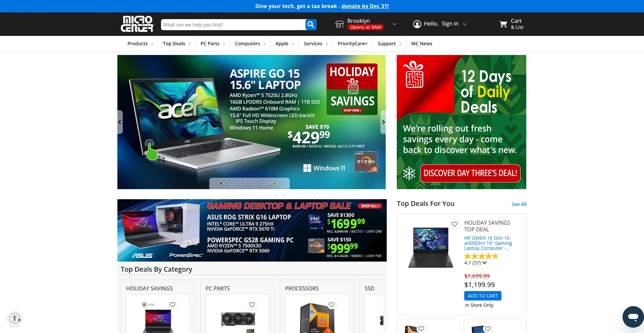Click the Micro Center logo
The height and width of the screenshot is (333, 644).
tap(138, 24)
